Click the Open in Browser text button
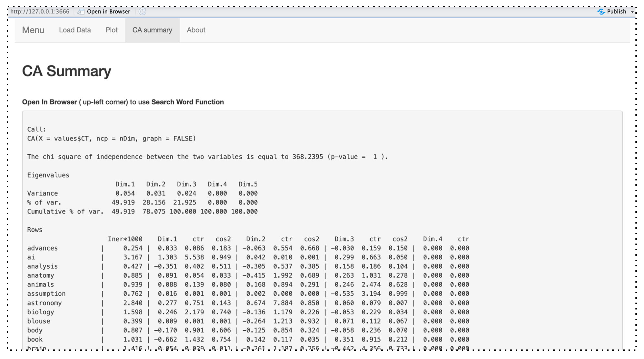Viewport: 644px width, 359px height. [108, 11]
